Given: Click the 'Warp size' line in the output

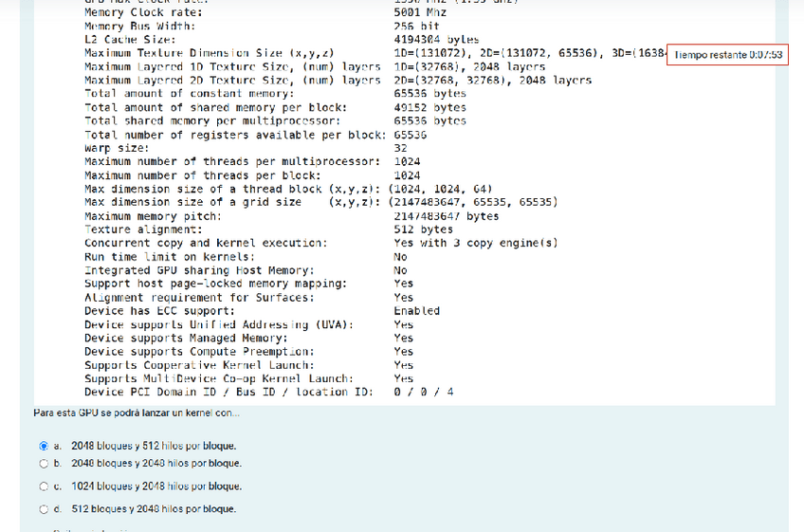Looking at the screenshot, I should coord(117,148).
